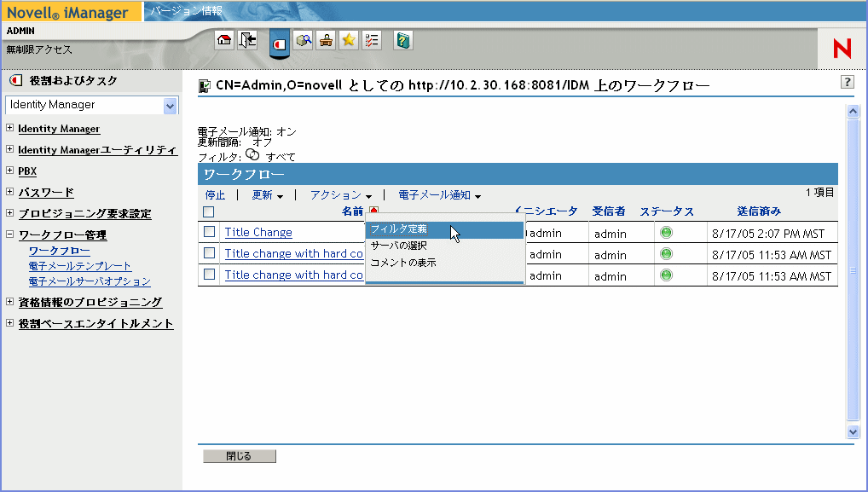Open View Objects magnifier icon
This screenshot has width=868, height=492.
click(303, 40)
